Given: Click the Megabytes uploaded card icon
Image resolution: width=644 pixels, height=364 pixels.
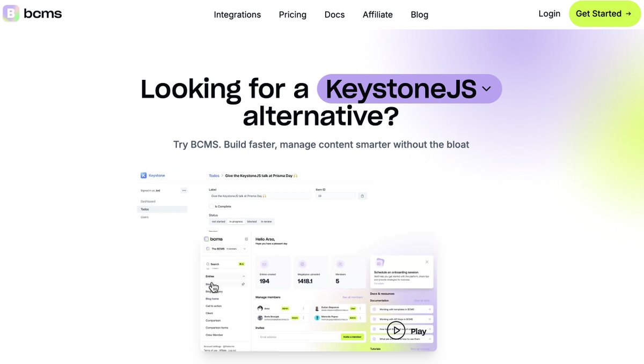Looking at the screenshot, I should pyautogui.click(x=302, y=264).
